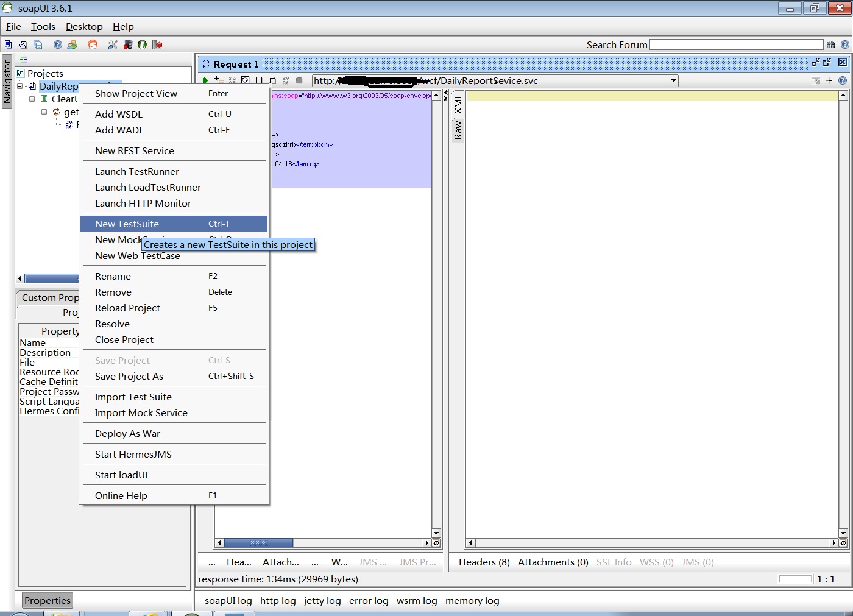Select Launch HTTP Monitor menu entry
The height and width of the screenshot is (616, 853).
pyautogui.click(x=174, y=203)
